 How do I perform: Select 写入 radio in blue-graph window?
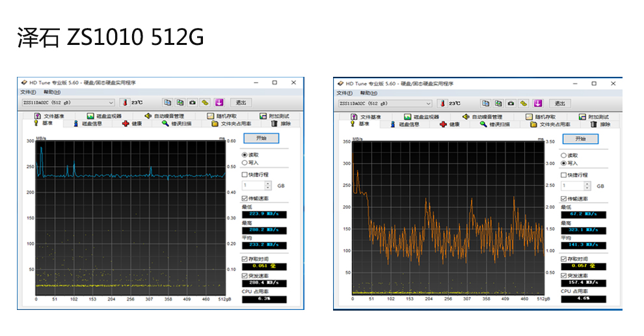tap(245, 163)
